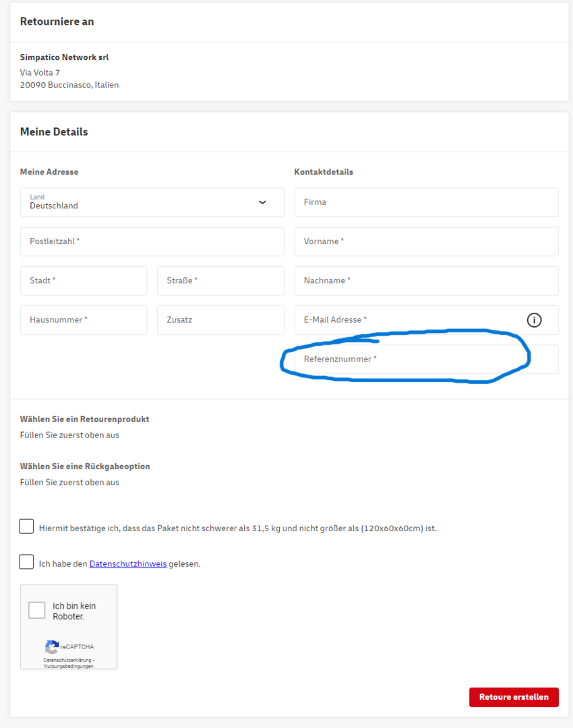The image size is (573, 728).
Task: Check the 'Ich bin kein Roboter' box
Action: 37,611
